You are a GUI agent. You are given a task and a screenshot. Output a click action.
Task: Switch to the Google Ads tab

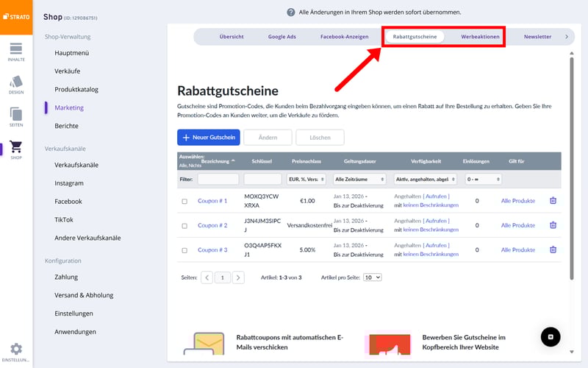tap(282, 36)
